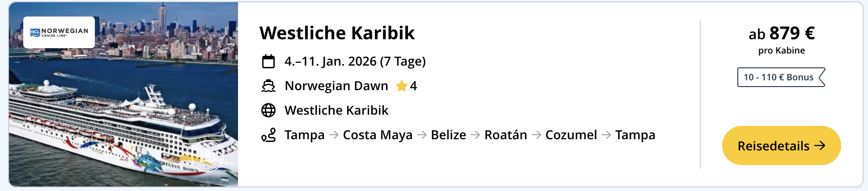Click the 10 - 110 € Bonus tag

[x=781, y=77]
